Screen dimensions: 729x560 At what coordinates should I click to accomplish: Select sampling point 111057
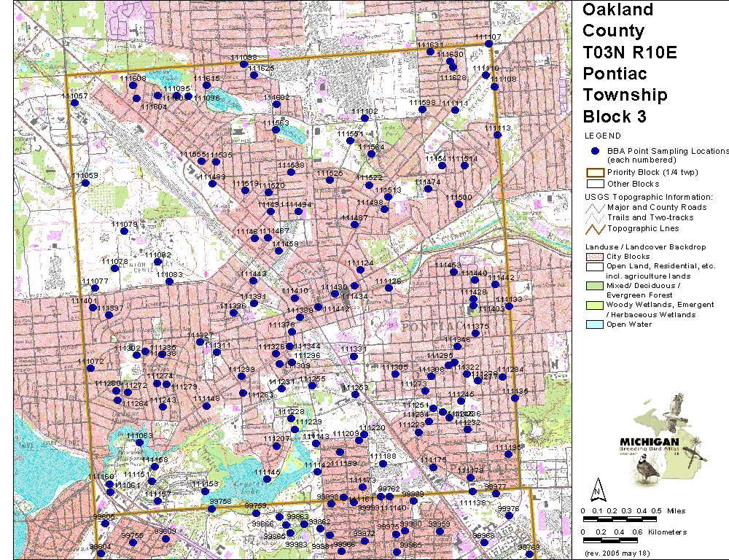tap(73, 103)
